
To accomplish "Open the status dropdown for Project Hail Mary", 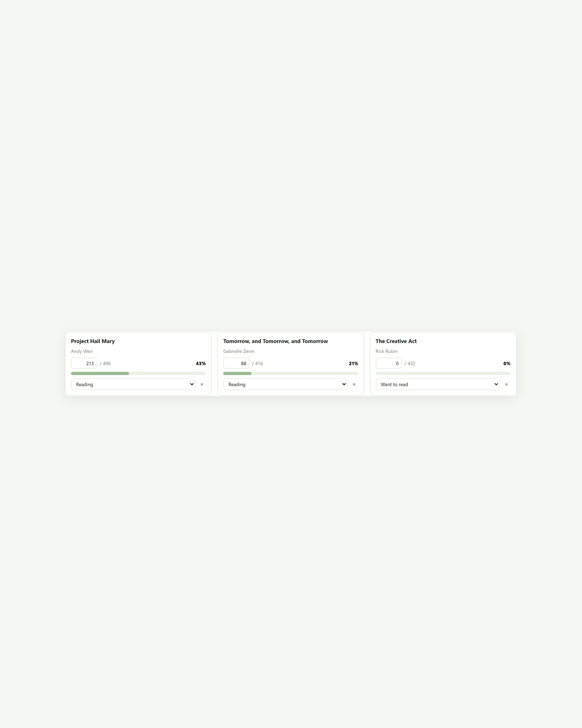I will 133,384.
